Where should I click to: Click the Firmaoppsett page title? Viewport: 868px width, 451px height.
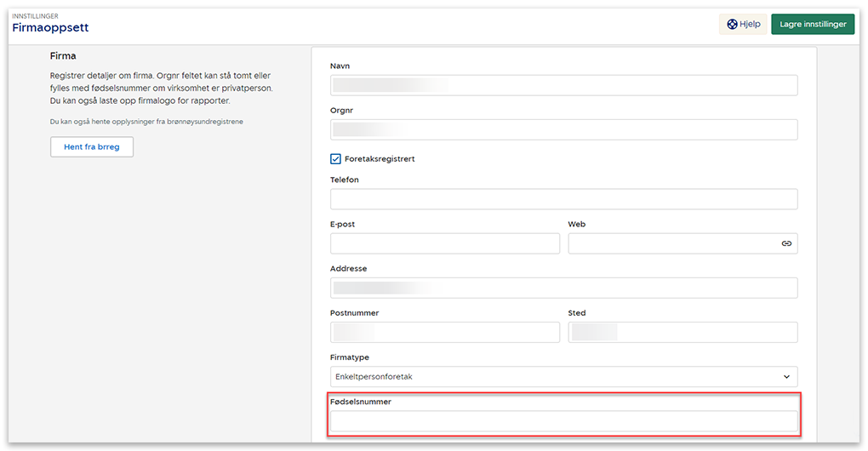click(x=50, y=28)
